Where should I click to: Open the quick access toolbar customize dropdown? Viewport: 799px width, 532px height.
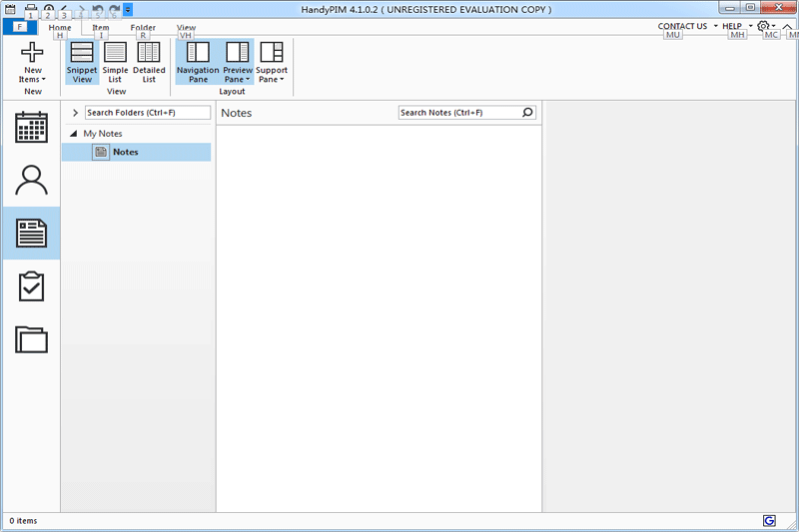pyautogui.click(x=128, y=9)
